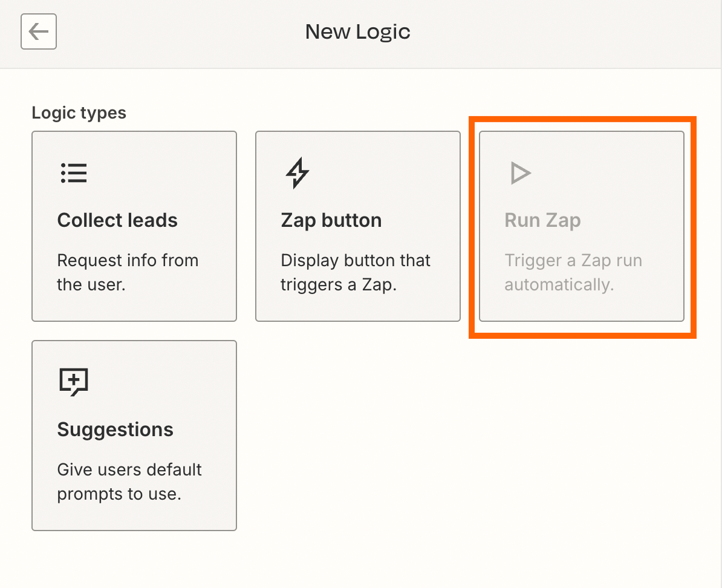Click the "Logic types" section heading
This screenshot has width=722, height=588.
pos(79,113)
